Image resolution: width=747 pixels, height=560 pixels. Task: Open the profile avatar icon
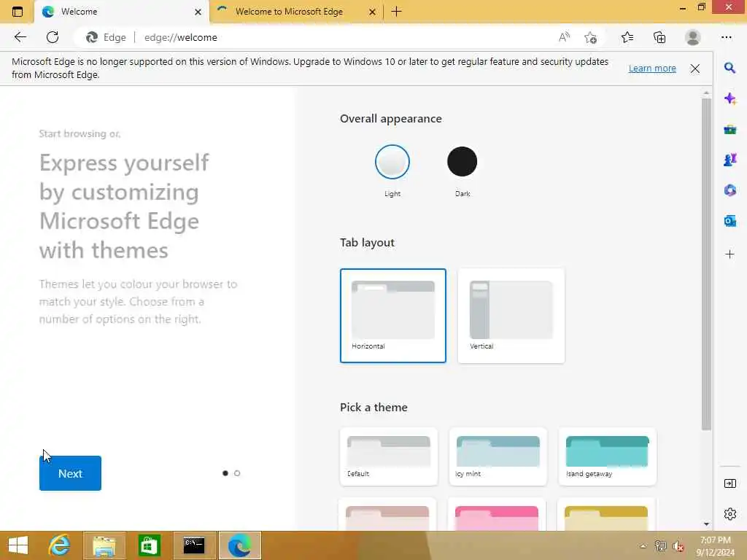[693, 37]
